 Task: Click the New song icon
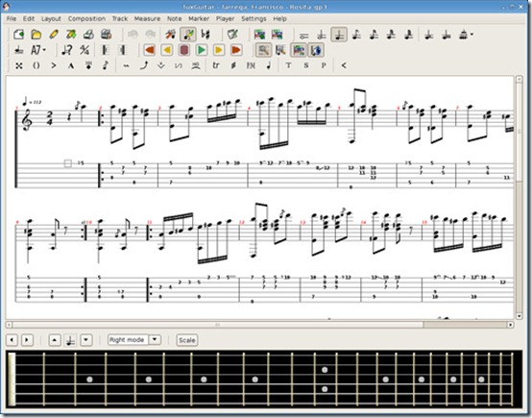point(19,35)
